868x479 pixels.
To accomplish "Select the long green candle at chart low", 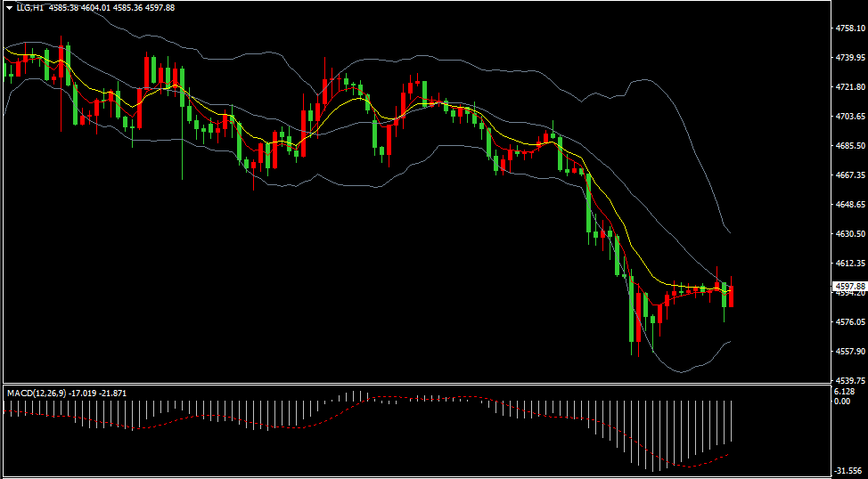I will click(632, 312).
